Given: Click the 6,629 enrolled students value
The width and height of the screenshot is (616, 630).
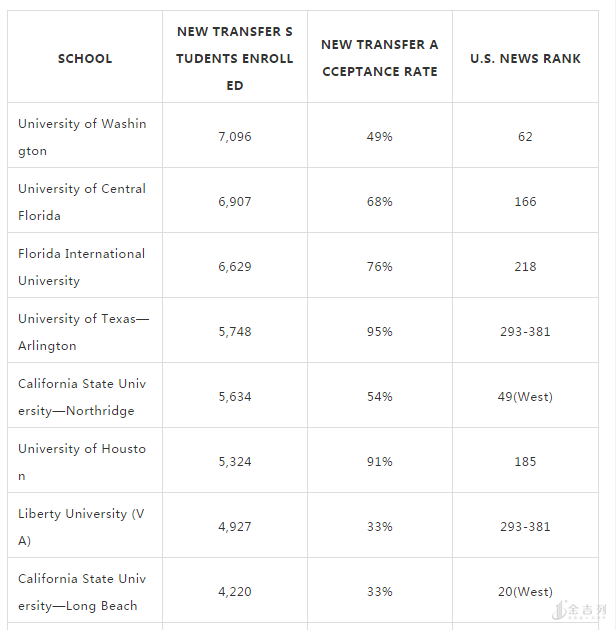Looking at the screenshot, I should coord(235,266).
